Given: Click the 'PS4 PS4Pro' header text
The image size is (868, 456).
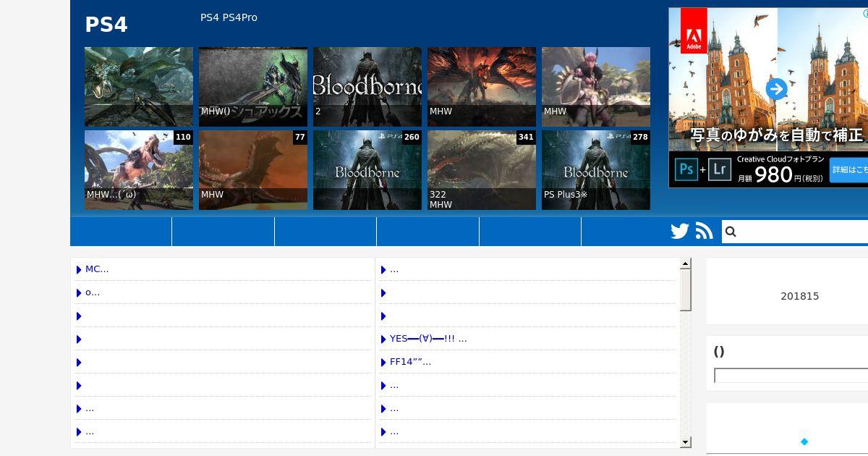Looking at the screenshot, I should click(x=229, y=17).
